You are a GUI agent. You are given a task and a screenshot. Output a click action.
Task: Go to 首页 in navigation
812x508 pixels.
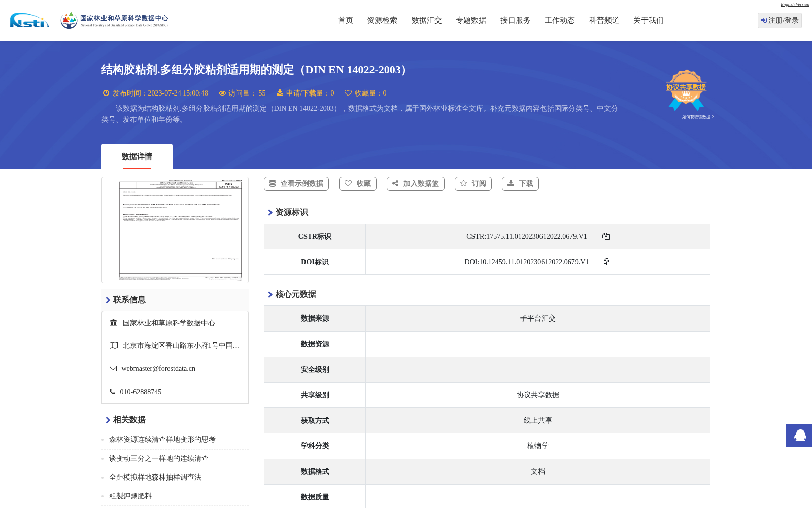coord(346,20)
